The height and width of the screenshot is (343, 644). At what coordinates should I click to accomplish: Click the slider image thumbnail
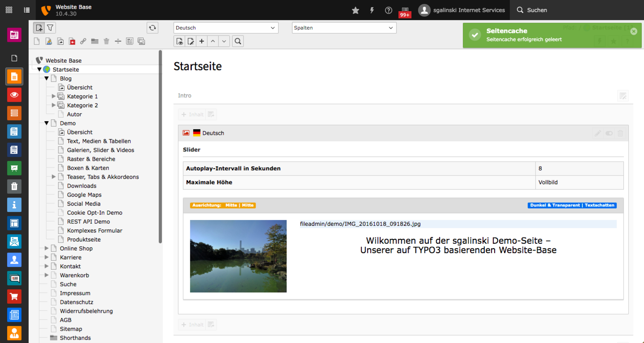click(x=238, y=256)
